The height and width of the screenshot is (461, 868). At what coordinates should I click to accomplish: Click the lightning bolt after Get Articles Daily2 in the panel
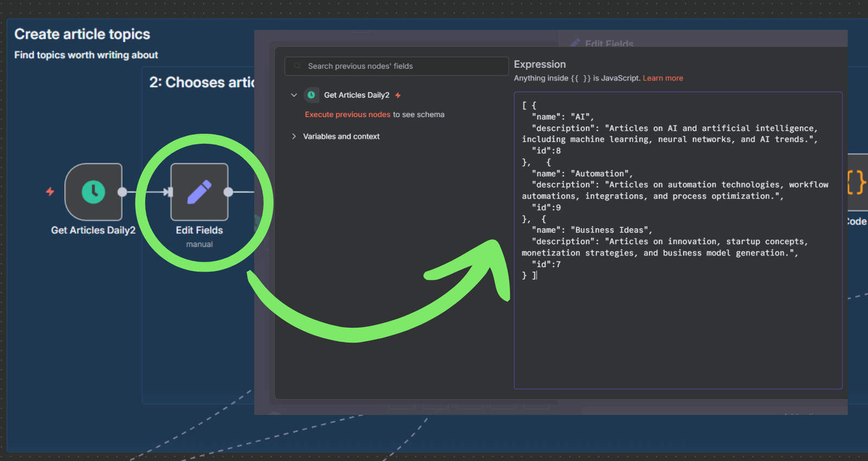click(x=398, y=95)
